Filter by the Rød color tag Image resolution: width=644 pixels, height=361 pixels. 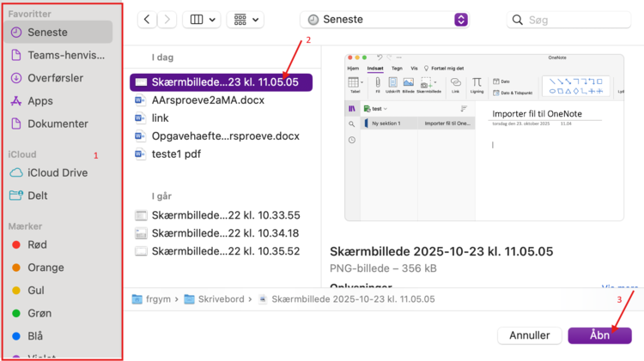tap(37, 244)
